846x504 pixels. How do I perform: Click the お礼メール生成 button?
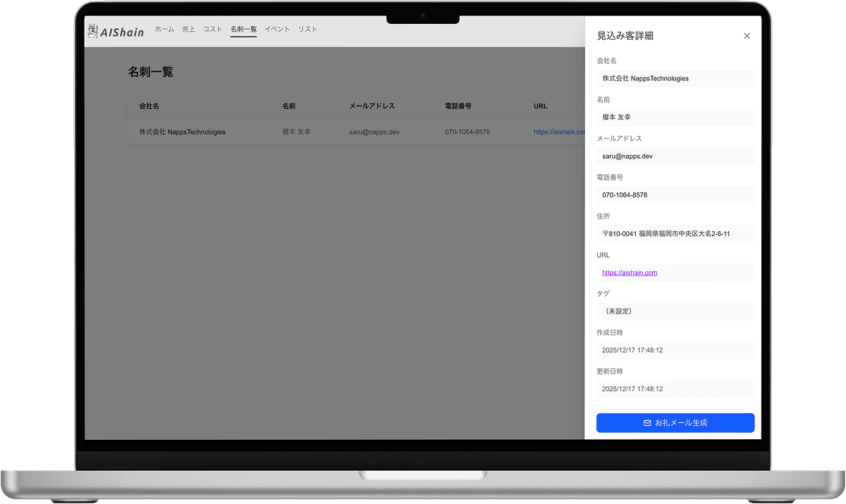[675, 423]
